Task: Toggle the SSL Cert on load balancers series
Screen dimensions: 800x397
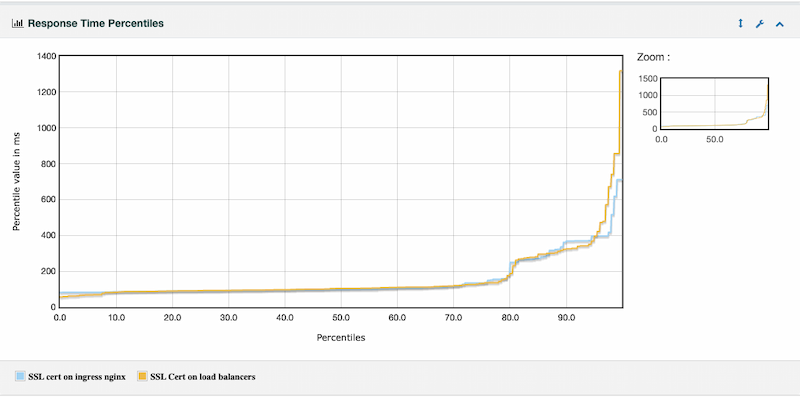Action: pos(203,377)
